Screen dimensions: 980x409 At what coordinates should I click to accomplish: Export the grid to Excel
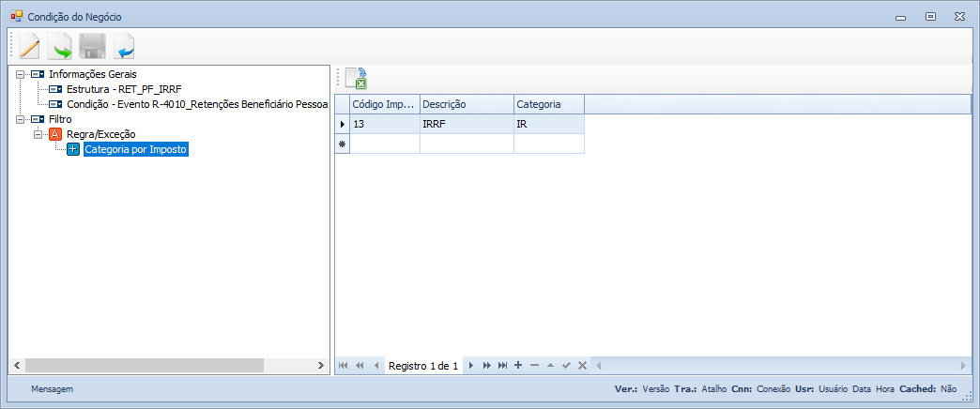click(356, 79)
